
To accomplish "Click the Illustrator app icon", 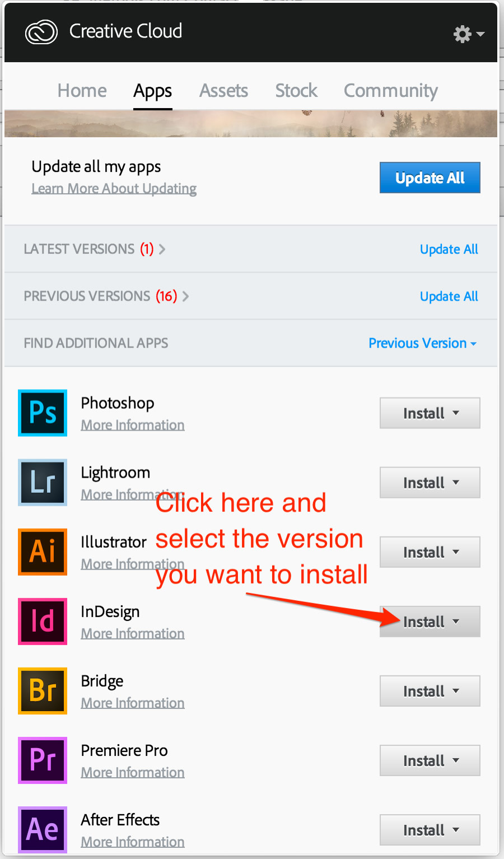I will (x=43, y=552).
